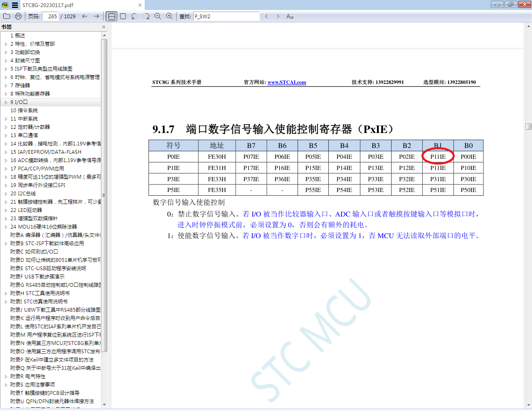The image size is (532, 411).
Task: Open the www.STCAI.com link
Action: (x=287, y=82)
